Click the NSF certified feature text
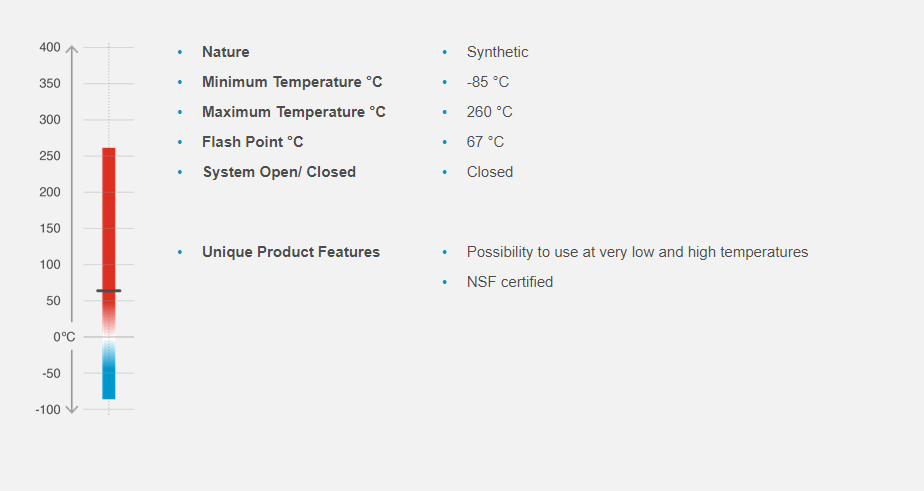Viewport: 924px width, 491px height. [x=510, y=282]
